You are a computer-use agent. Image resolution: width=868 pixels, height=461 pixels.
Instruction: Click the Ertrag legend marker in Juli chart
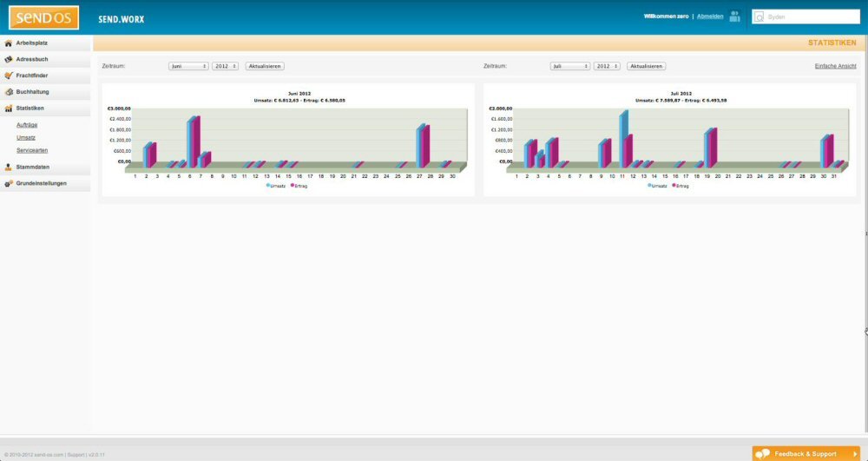pyautogui.click(x=674, y=186)
